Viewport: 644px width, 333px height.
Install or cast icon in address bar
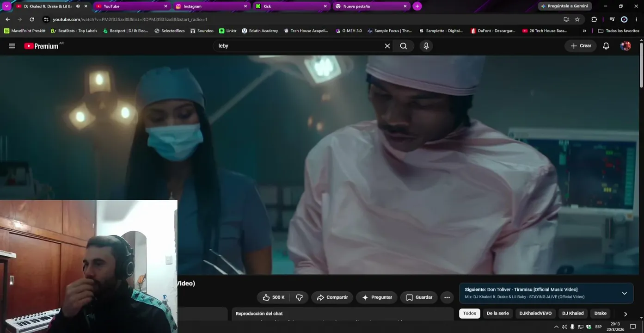tap(566, 19)
